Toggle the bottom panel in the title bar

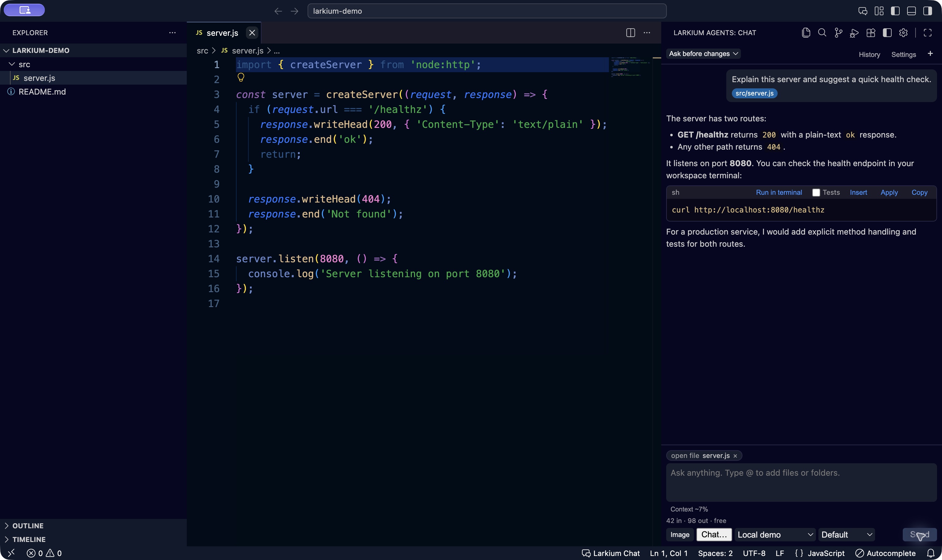(x=911, y=11)
